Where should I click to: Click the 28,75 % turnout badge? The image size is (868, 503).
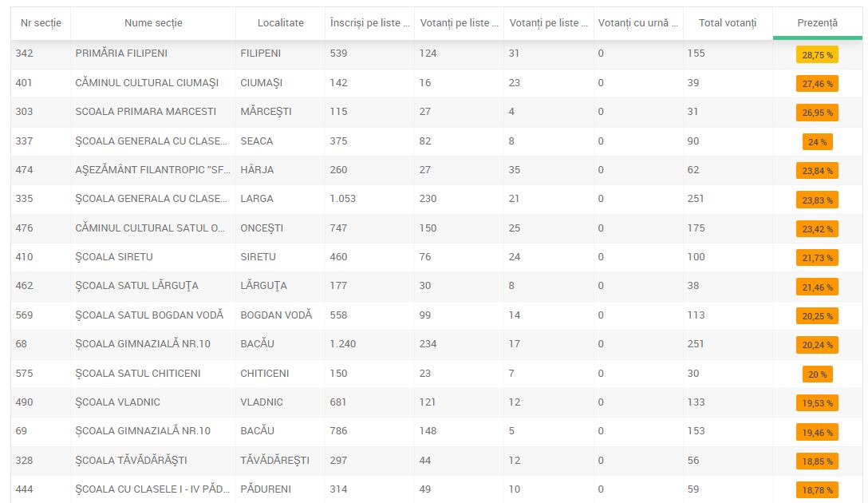817,54
